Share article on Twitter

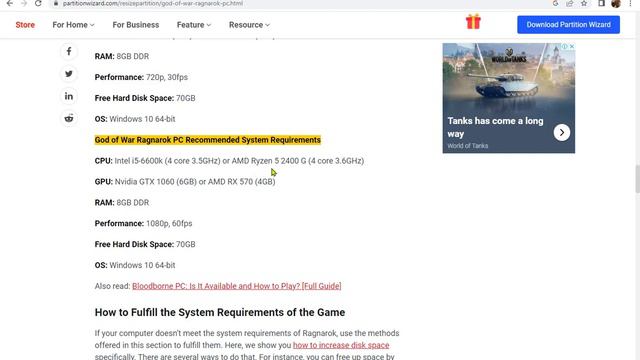tap(69, 74)
